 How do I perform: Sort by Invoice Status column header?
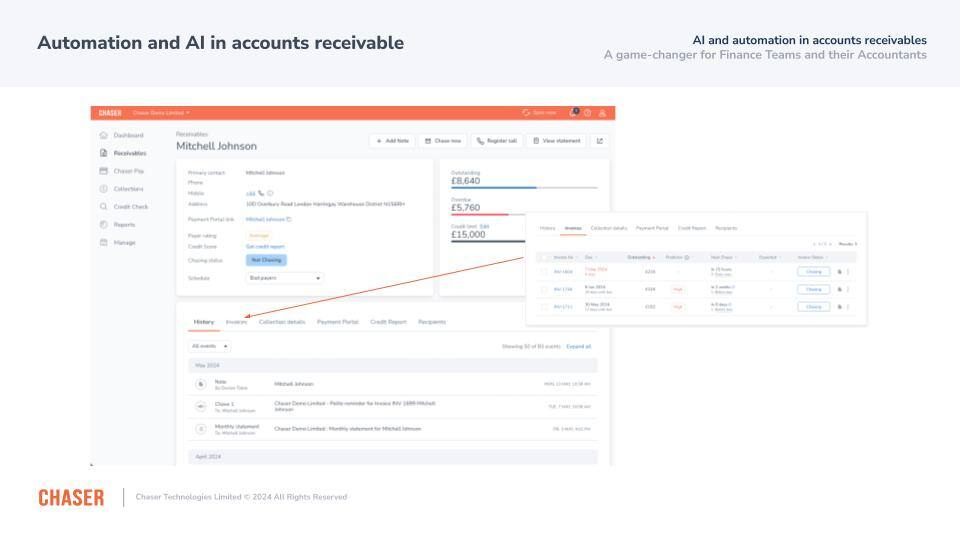(x=812, y=257)
